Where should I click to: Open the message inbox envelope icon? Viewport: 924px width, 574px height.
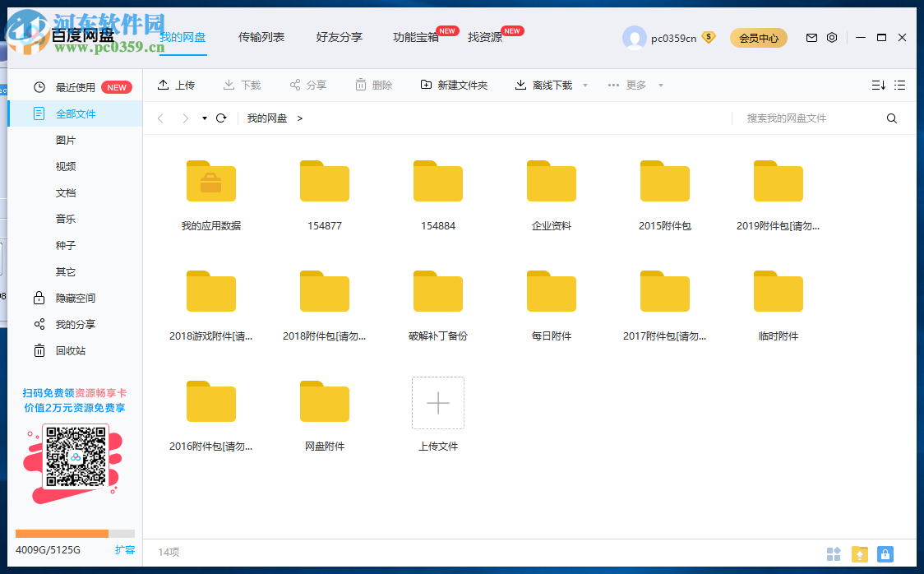coord(811,37)
